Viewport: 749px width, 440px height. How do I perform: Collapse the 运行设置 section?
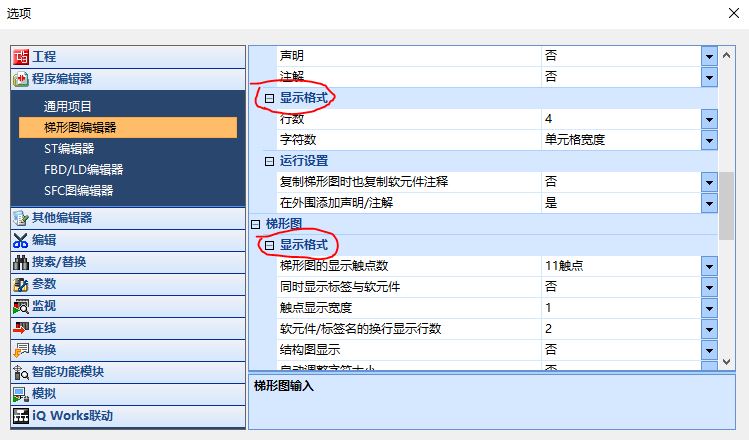point(269,161)
